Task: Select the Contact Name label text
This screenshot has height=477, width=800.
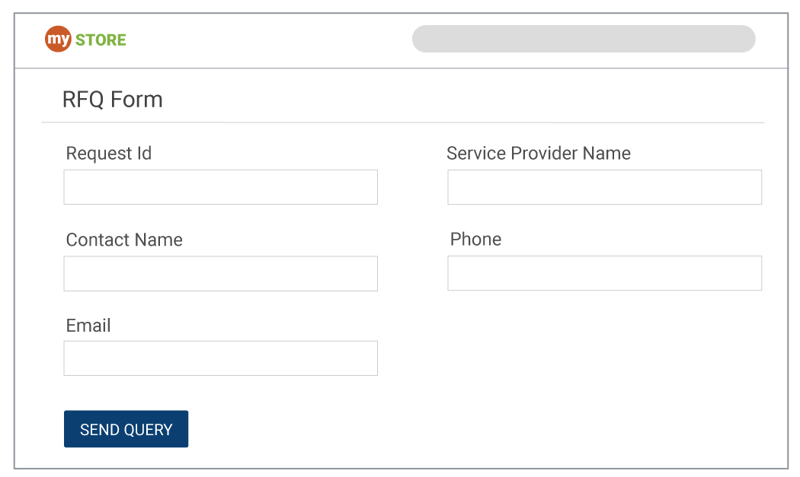Action: [x=124, y=240]
